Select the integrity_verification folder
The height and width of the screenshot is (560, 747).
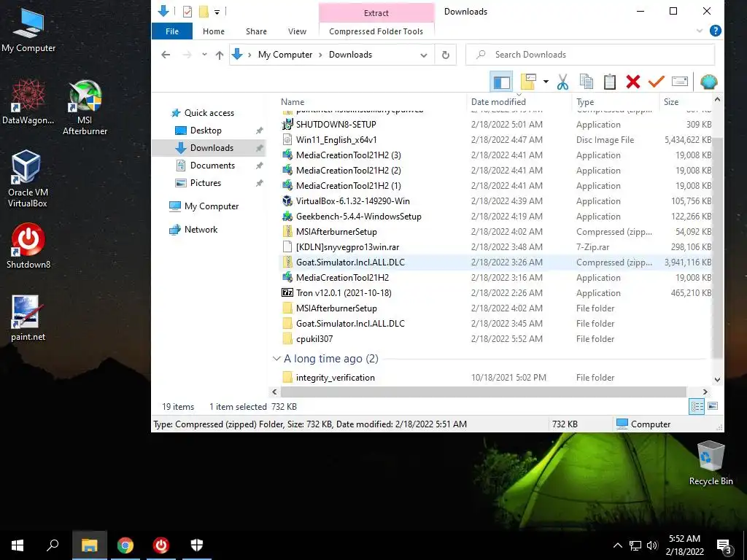(x=335, y=378)
